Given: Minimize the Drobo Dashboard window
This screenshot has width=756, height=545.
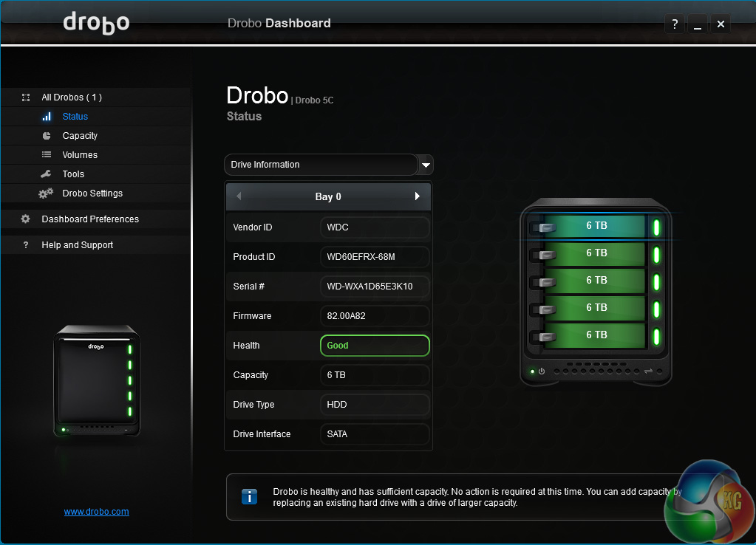Looking at the screenshot, I should [697, 24].
